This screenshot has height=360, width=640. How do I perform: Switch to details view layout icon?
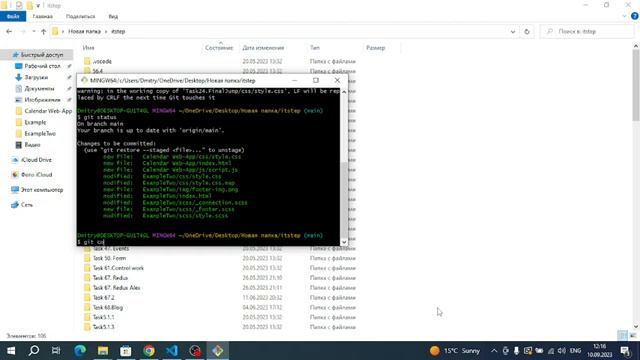(x=622, y=336)
